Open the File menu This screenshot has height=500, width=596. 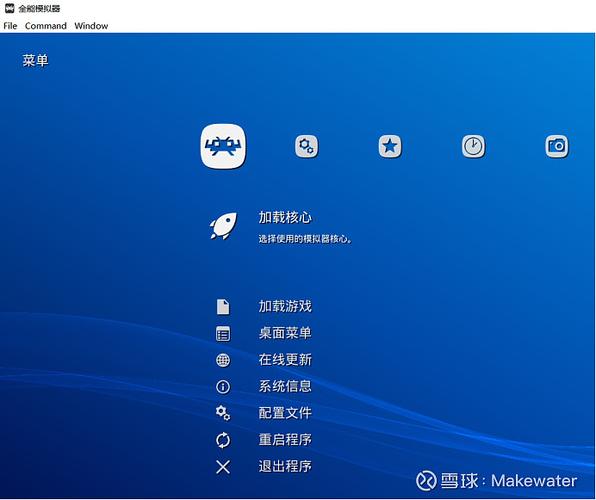point(10,26)
